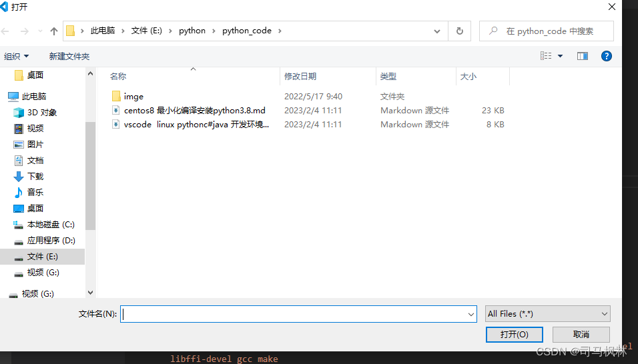Select centos8 最小化编译安装python3.8.md file
638x364 pixels.
coord(194,111)
